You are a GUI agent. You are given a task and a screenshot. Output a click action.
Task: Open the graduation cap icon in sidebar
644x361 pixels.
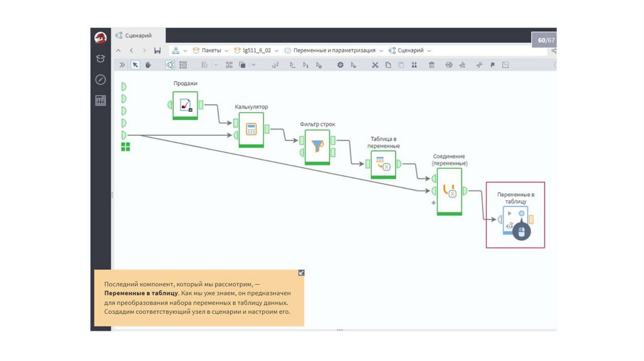coord(100,58)
